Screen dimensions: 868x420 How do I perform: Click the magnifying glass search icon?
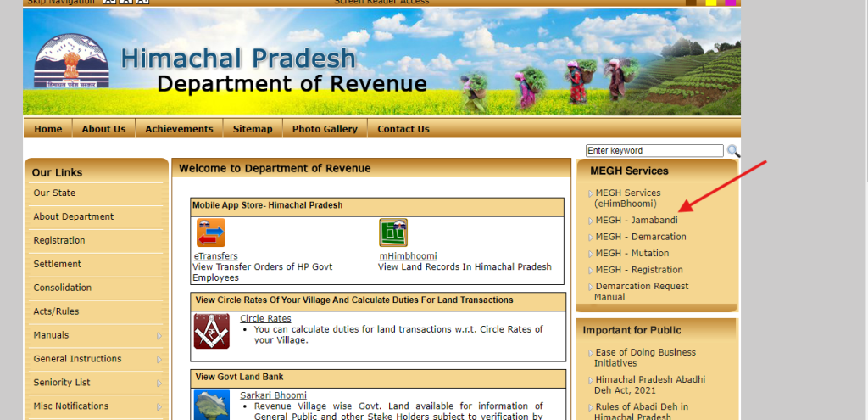tap(733, 151)
